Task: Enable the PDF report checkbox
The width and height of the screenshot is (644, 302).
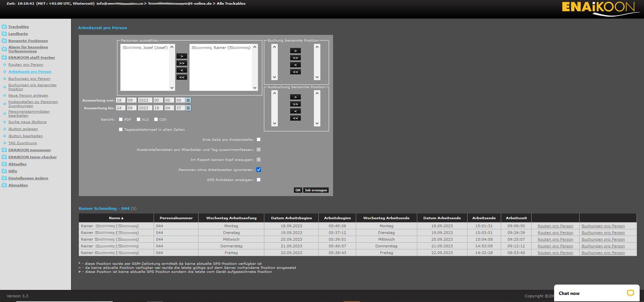Action: coord(121,119)
